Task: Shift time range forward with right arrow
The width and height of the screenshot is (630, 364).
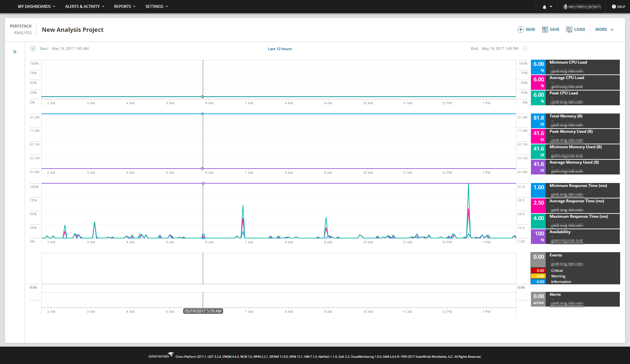Action: 525,49
